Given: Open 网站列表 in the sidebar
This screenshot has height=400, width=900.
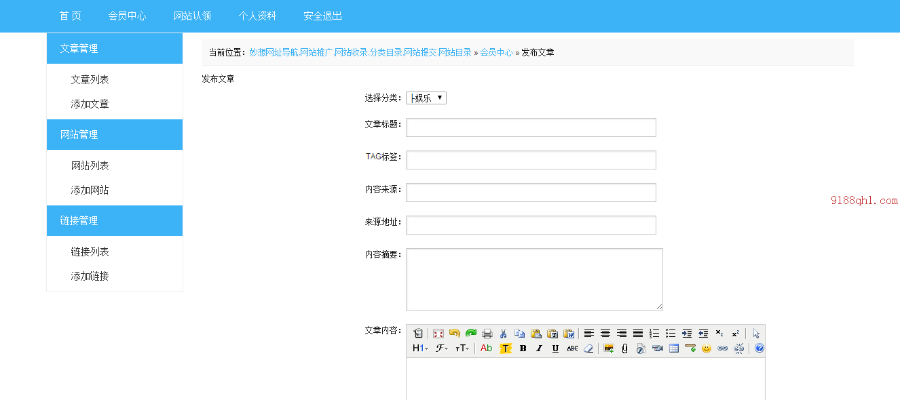Looking at the screenshot, I should pos(90,166).
